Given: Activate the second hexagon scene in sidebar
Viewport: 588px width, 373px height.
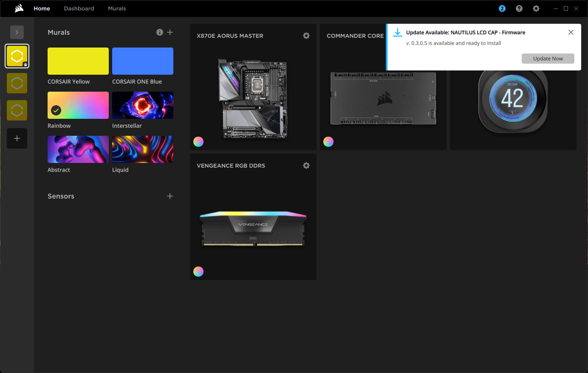Looking at the screenshot, I should point(17,83).
